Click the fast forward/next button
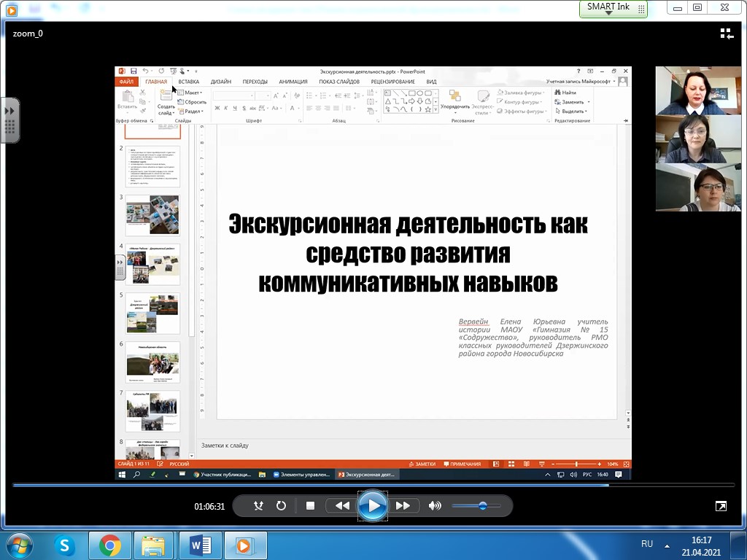747x560 pixels. click(x=403, y=506)
